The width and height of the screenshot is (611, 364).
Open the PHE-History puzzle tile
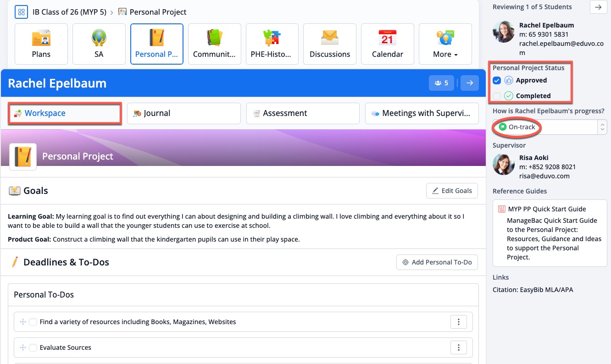pos(272,44)
